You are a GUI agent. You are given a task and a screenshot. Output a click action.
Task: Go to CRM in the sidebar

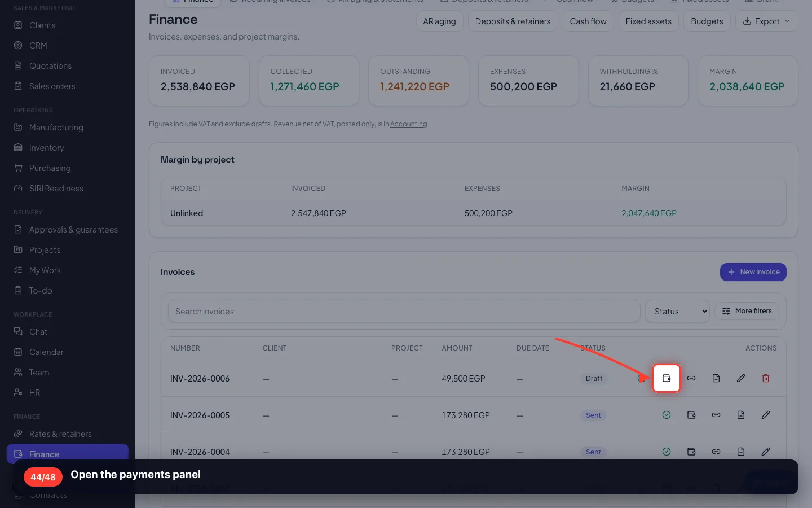point(68,46)
